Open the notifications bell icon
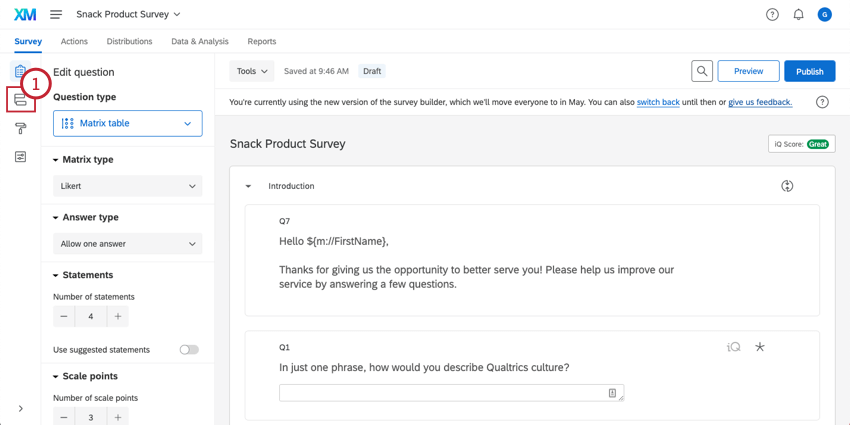This screenshot has height=425, width=850. point(798,15)
